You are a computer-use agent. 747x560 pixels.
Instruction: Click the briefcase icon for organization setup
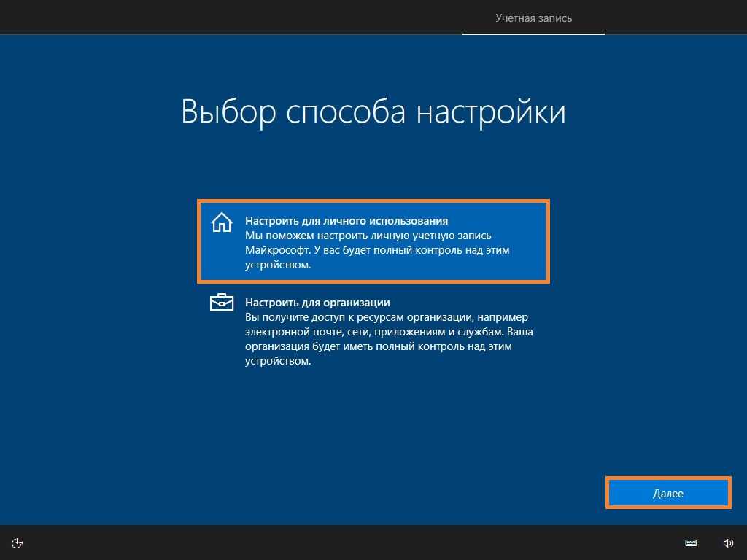coord(221,303)
